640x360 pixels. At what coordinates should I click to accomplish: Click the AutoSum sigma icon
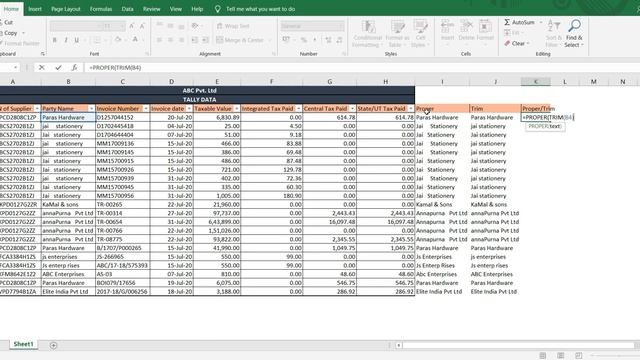507,22
